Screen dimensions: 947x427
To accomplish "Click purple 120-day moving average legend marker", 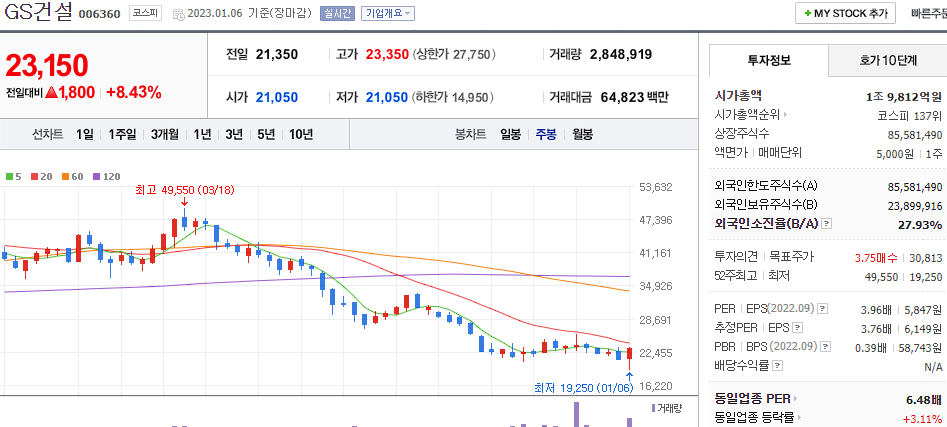I will [95, 177].
